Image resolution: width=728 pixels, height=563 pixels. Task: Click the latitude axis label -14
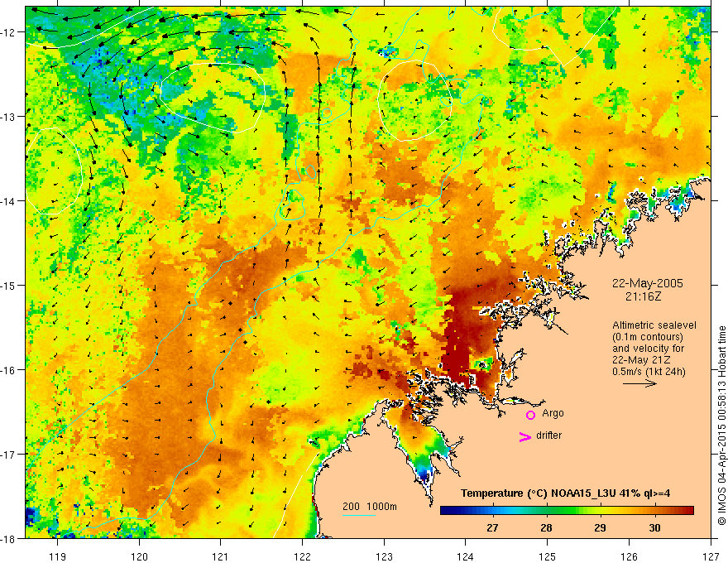(9, 201)
